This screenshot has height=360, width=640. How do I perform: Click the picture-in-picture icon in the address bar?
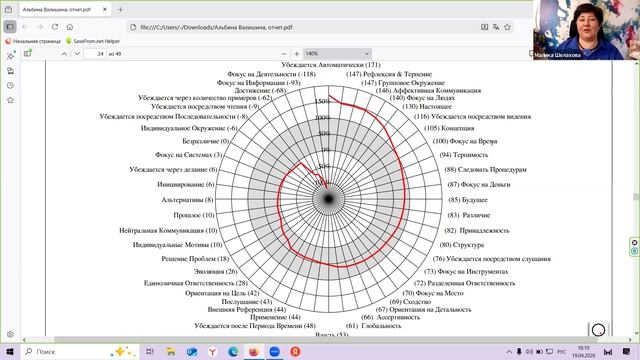point(484,27)
